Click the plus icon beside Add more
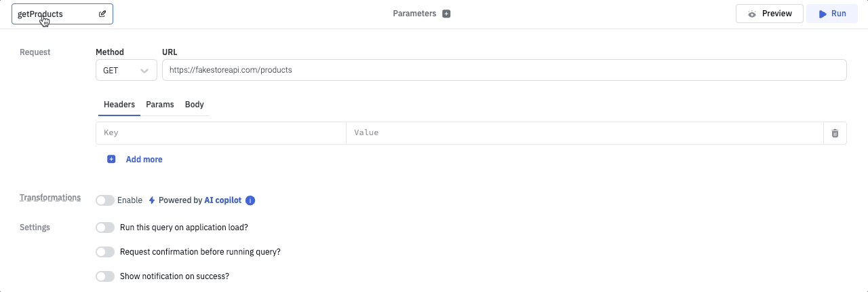 click(111, 160)
